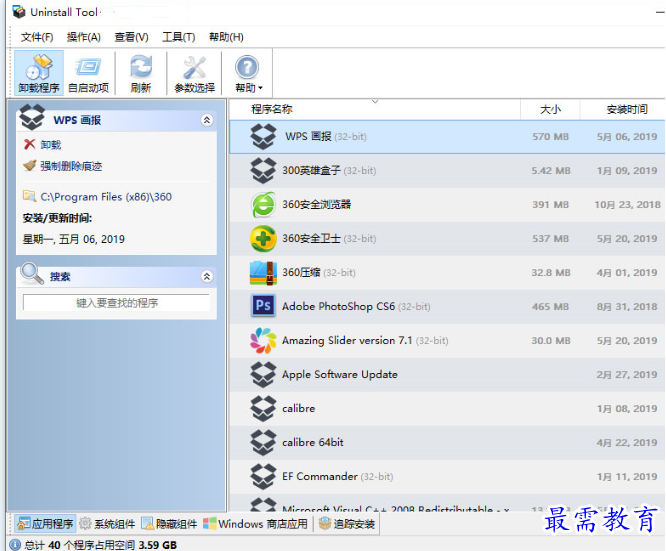The height and width of the screenshot is (551, 666).
Task: Click the Uninstall Tool title bar icon
Action: pos(19,12)
